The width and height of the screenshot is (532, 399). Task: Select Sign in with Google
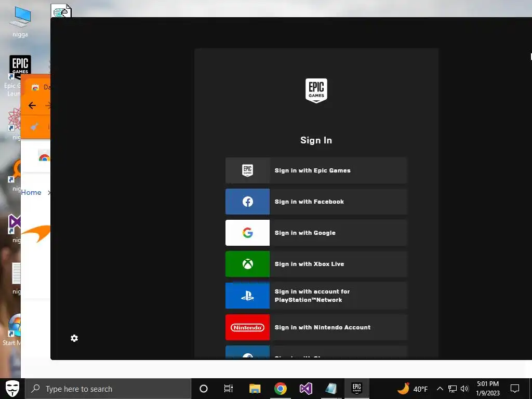[316, 233]
